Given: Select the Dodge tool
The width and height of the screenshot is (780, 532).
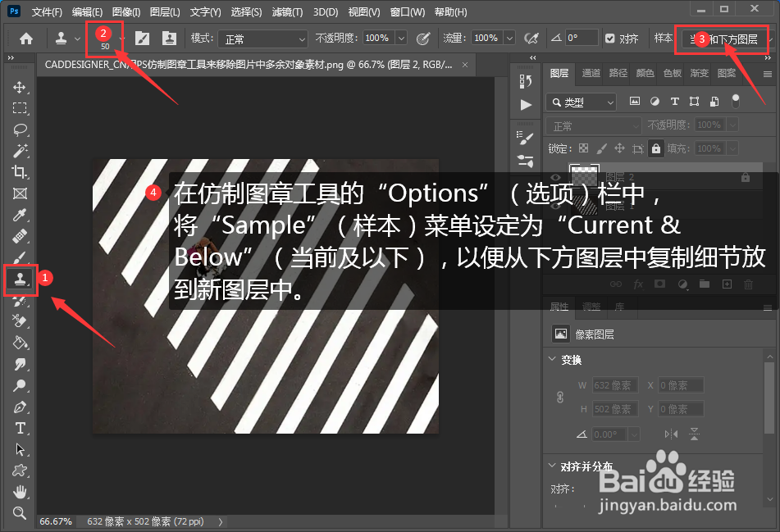Looking at the screenshot, I should [x=20, y=386].
